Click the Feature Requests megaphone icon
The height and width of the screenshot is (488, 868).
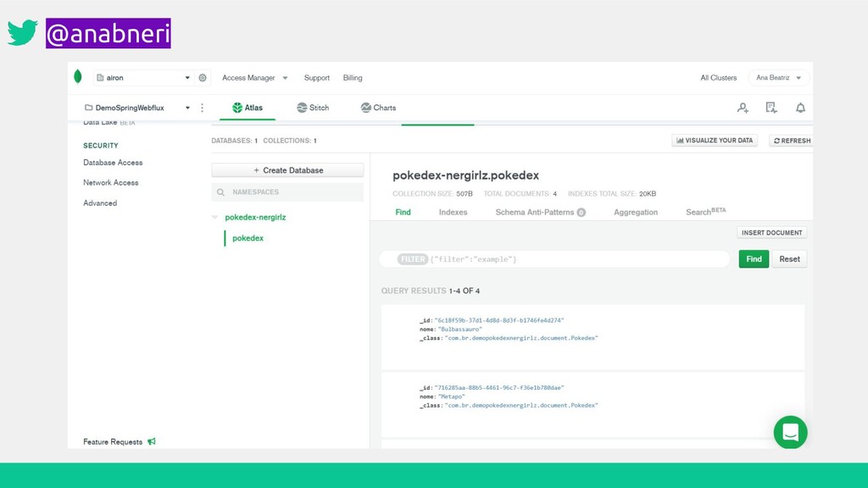coord(152,441)
